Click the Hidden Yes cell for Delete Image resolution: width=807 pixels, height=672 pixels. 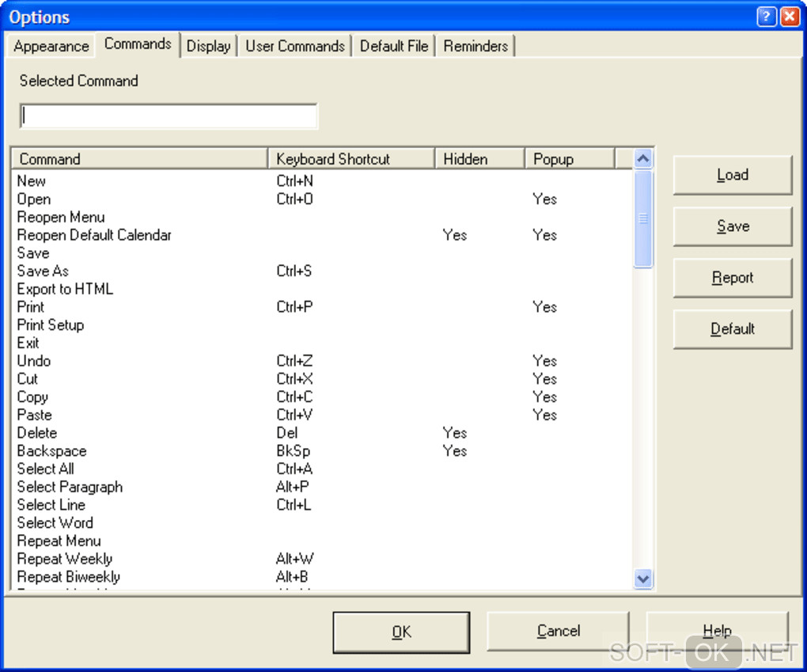(x=455, y=434)
